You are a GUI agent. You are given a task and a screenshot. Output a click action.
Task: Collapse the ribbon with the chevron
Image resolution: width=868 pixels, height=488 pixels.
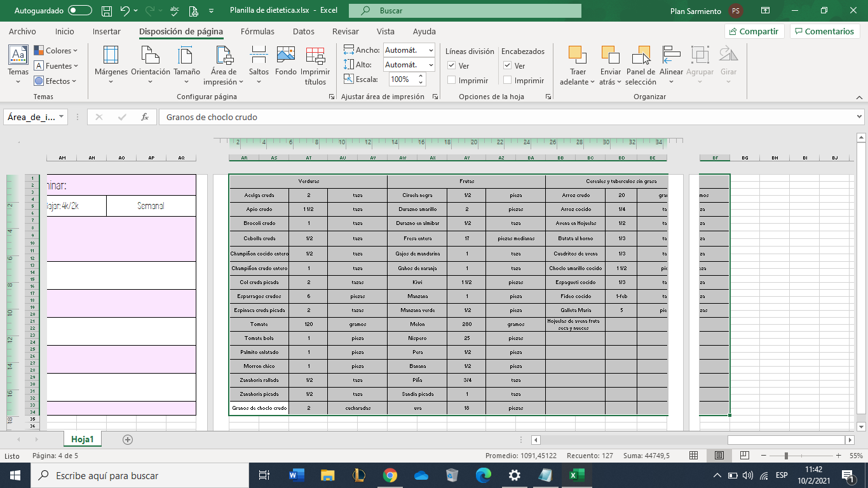pyautogui.click(x=859, y=97)
